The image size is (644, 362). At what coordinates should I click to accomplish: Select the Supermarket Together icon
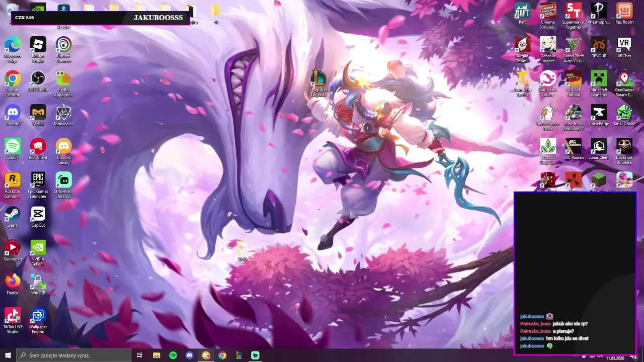(x=574, y=15)
